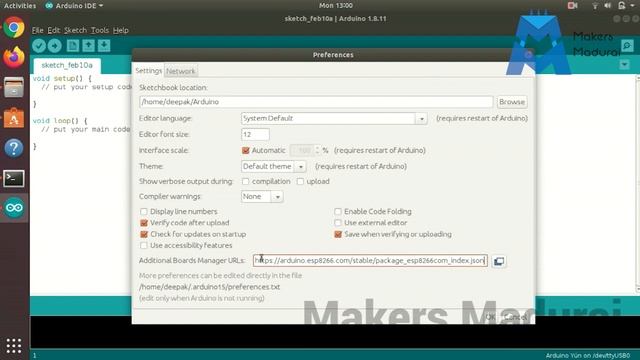Save sketch using the Save icon
The image size is (640, 360).
[104, 46]
